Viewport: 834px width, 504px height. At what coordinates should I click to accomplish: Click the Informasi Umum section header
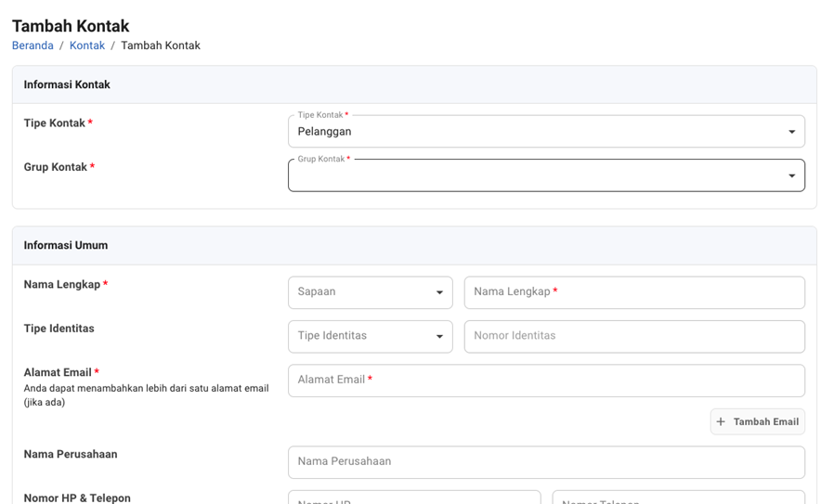coord(66,245)
